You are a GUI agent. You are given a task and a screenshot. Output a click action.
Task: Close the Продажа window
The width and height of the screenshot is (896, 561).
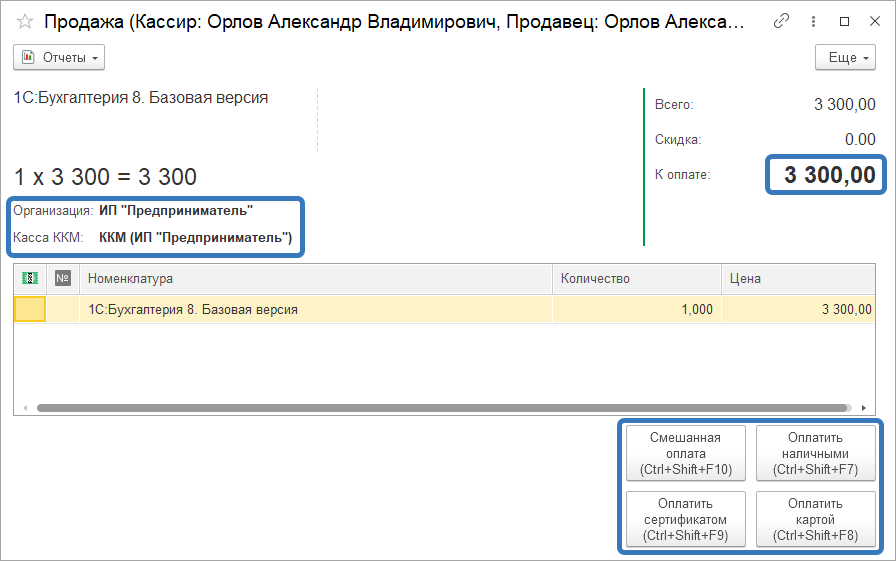pos(874,22)
